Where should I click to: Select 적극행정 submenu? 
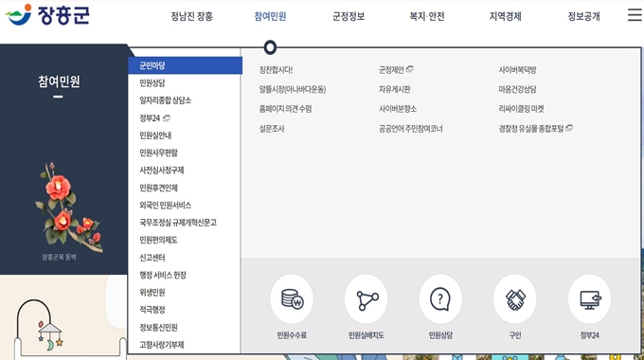[152, 310]
